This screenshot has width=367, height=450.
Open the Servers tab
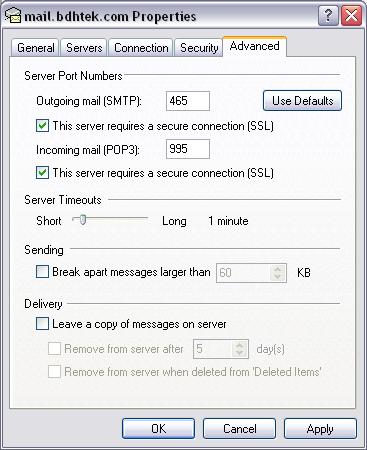(84, 48)
